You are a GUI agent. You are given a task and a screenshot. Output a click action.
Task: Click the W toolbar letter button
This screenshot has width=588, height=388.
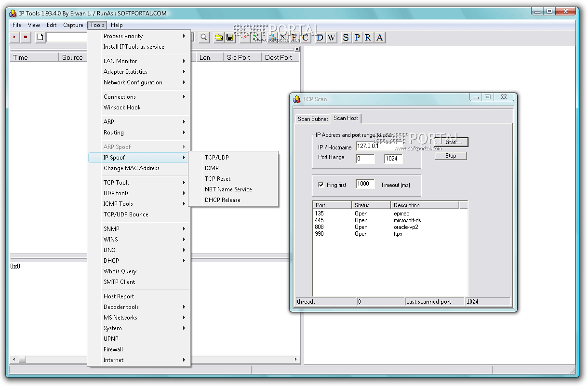click(x=331, y=37)
